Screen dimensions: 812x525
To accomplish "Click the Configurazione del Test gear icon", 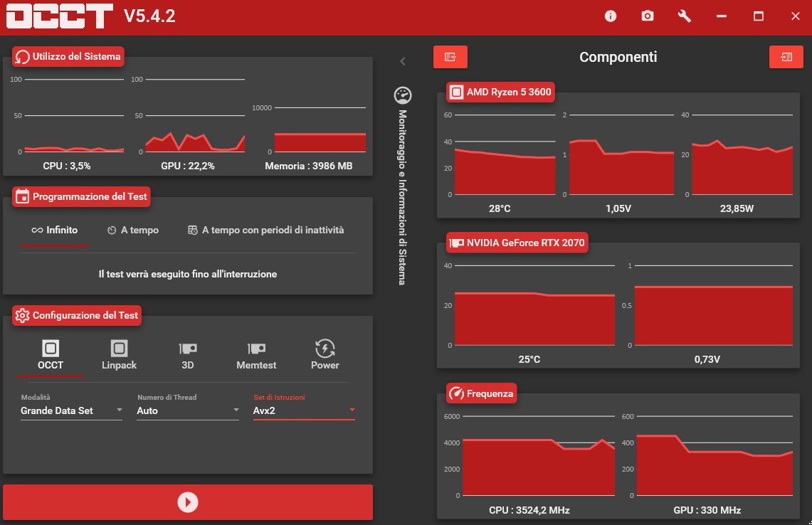I will click(22, 316).
